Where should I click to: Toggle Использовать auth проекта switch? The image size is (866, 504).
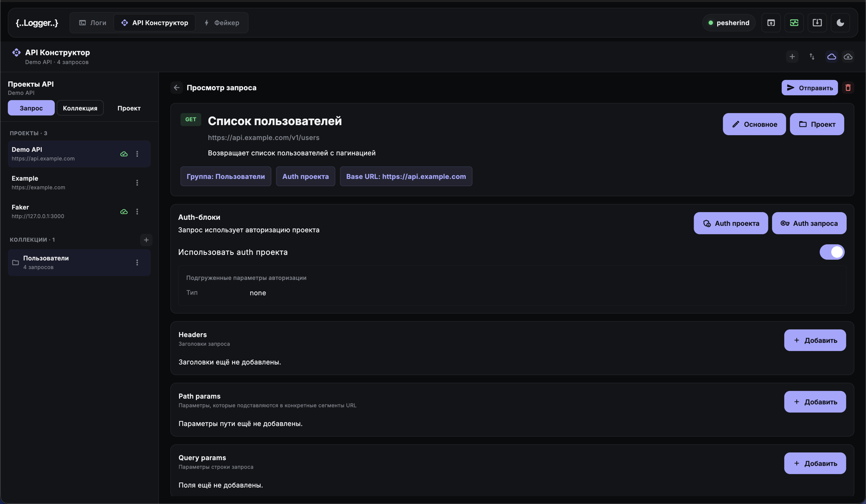(832, 252)
